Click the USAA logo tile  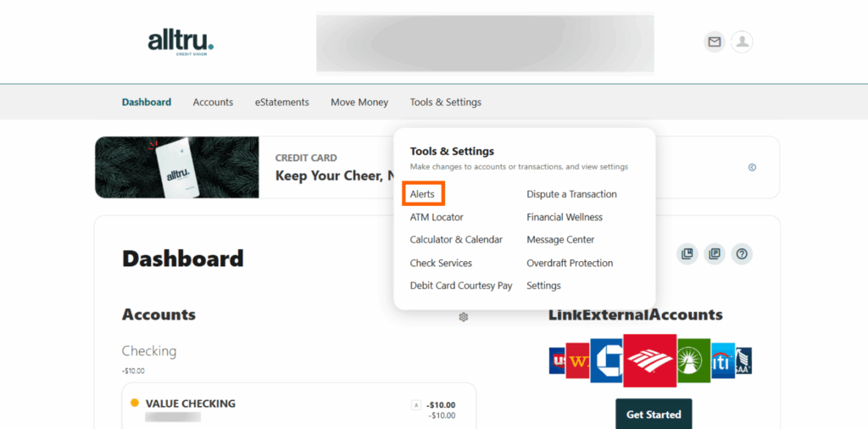pos(743,361)
